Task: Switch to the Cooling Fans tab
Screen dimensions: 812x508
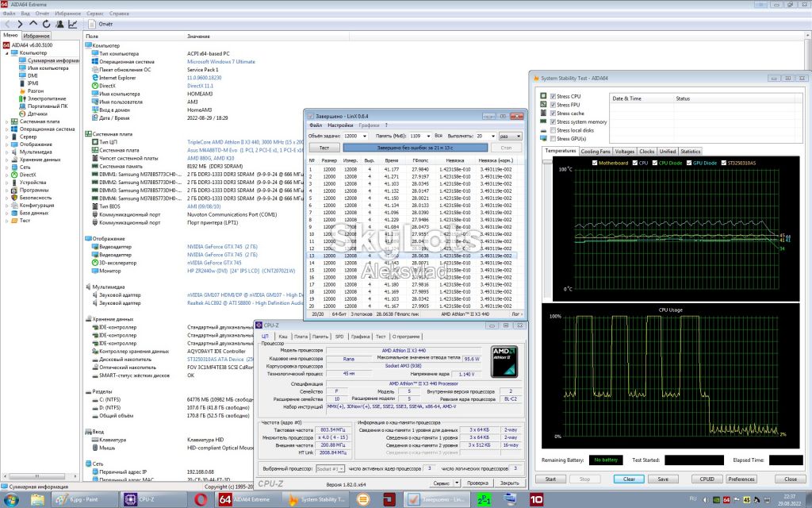Action: (596, 152)
